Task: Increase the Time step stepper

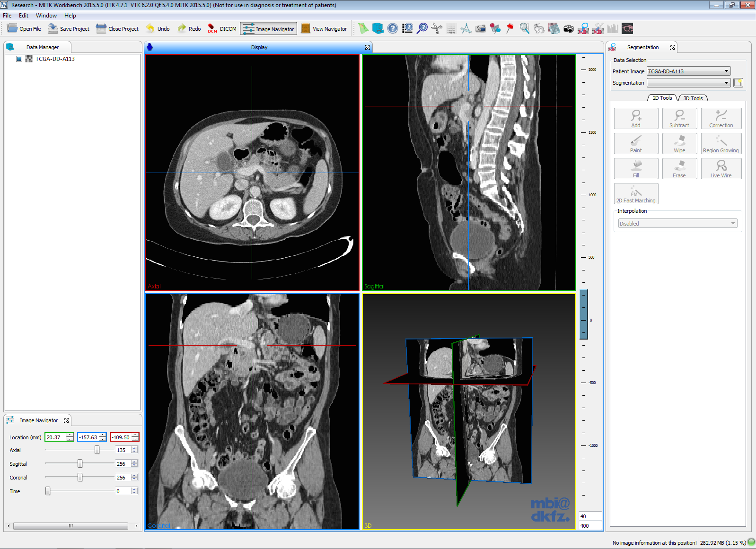Action: tap(134, 489)
